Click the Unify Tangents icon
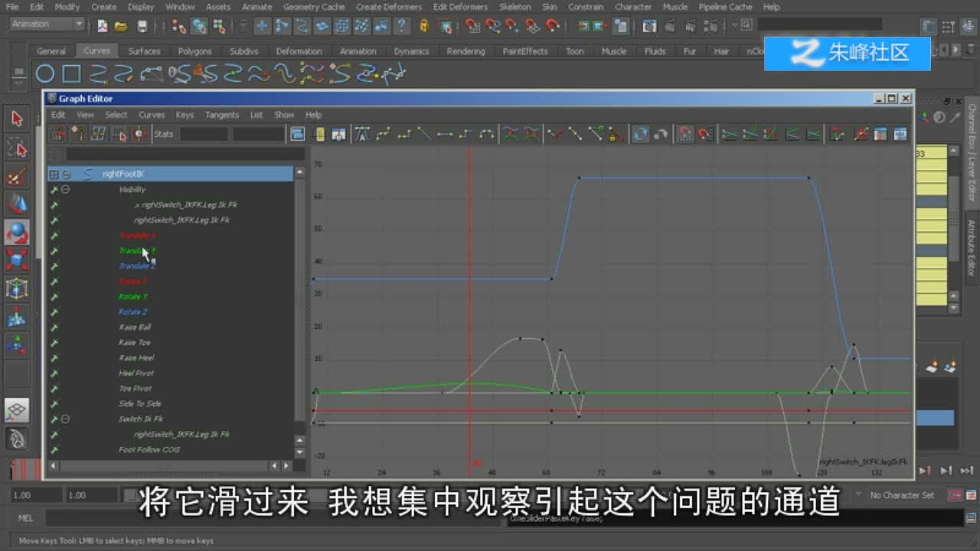Viewport: 980px width, 551px height. tap(574, 134)
